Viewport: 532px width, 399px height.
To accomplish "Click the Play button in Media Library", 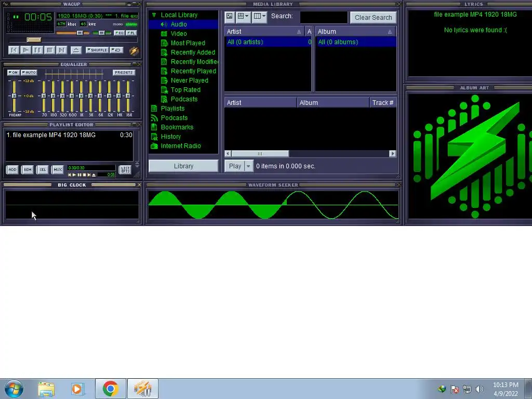I will 235,166.
